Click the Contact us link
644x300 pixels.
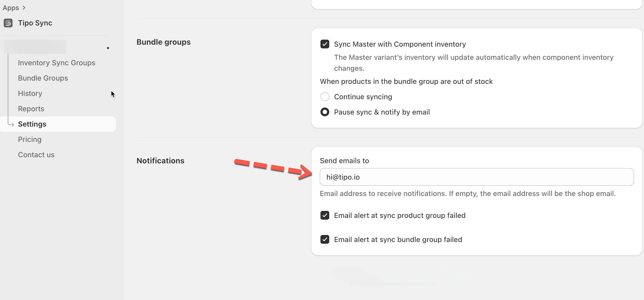(x=36, y=155)
